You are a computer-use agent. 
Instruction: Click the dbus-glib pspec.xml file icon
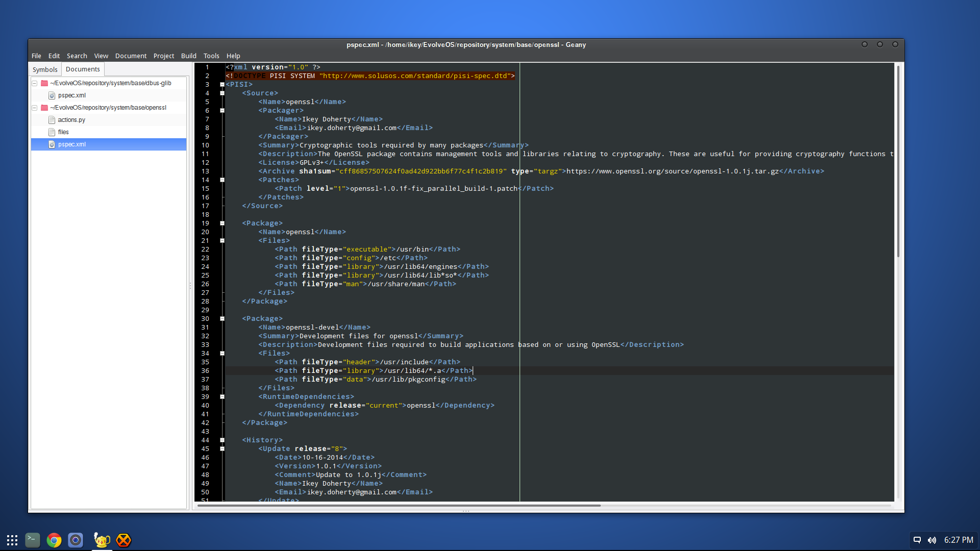[x=52, y=95]
